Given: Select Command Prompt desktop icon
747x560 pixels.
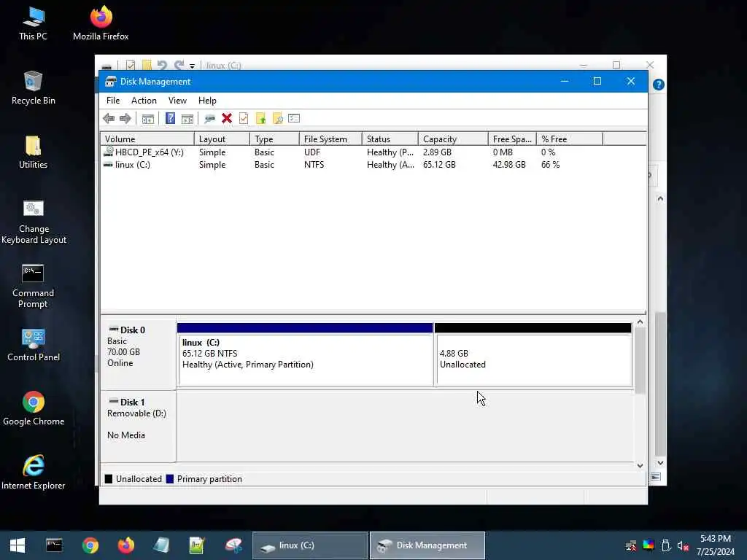Looking at the screenshot, I should pos(33,286).
